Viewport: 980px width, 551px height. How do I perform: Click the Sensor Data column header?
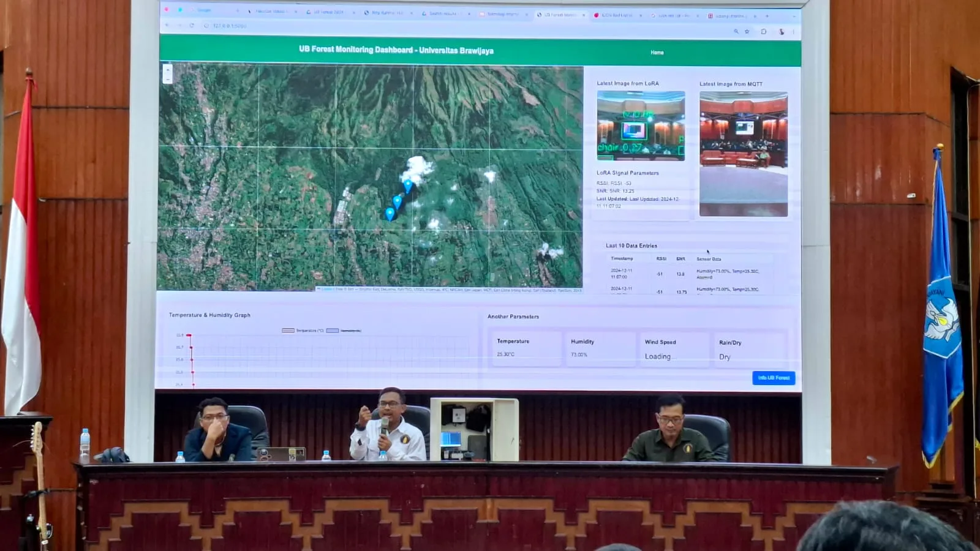[709, 259]
